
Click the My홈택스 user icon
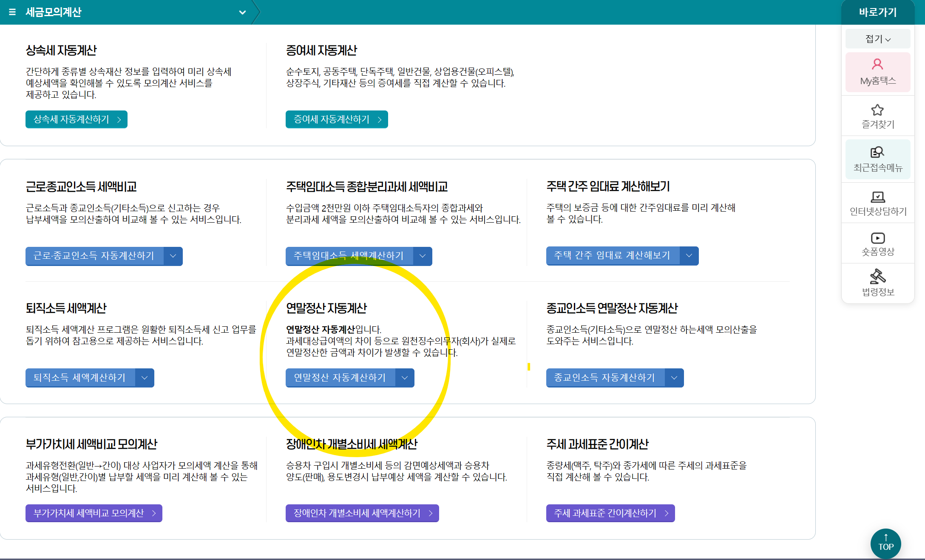tap(877, 65)
